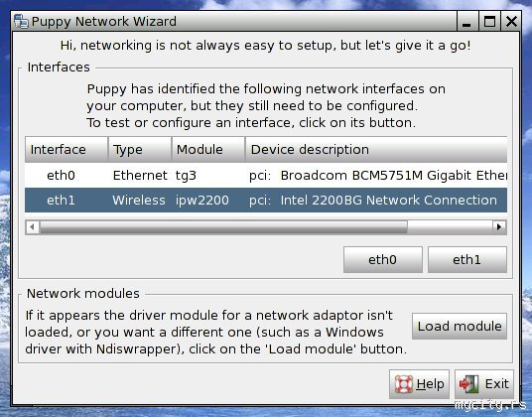Viewport: 532px width, 417px height.
Task: Open the Help button
Action: 420,384
